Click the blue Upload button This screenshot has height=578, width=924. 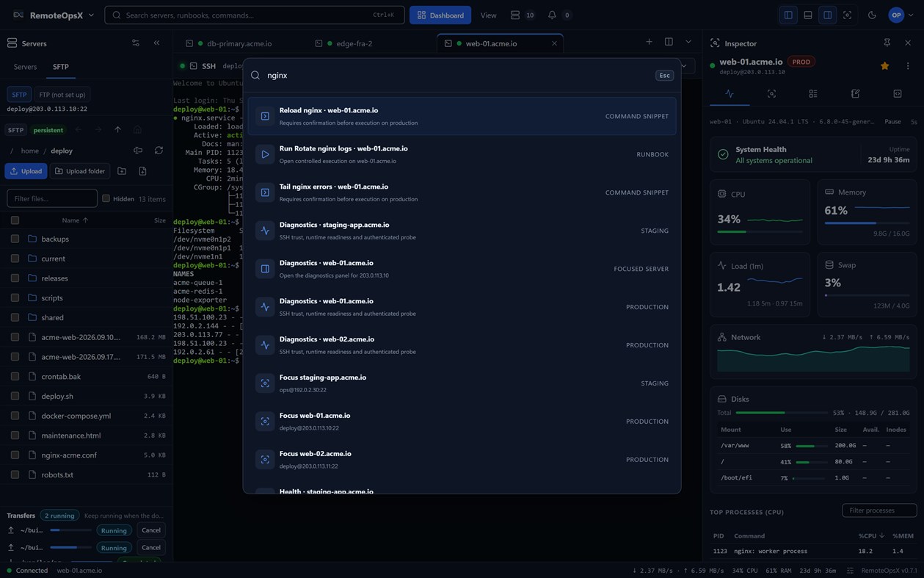pyautogui.click(x=26, y=171)
